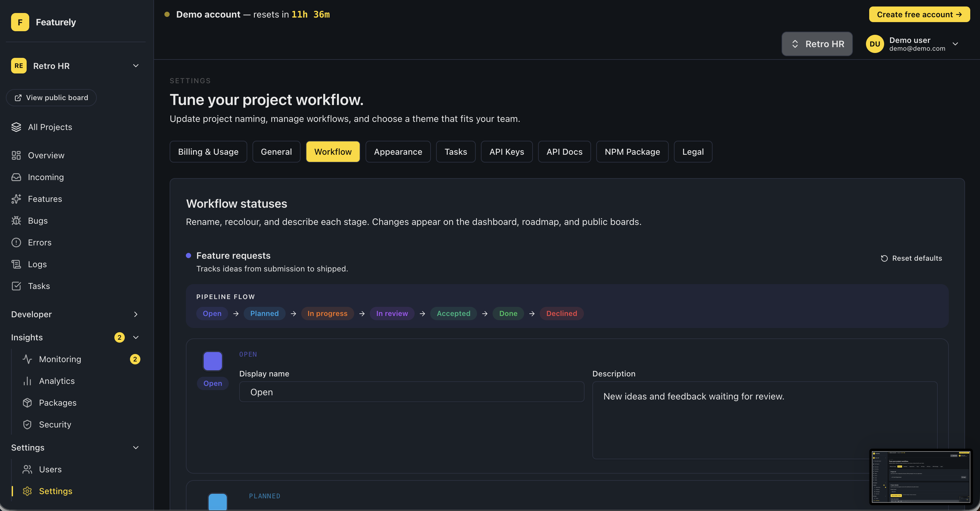Expand the Developer sidebar section

(135, 314)
